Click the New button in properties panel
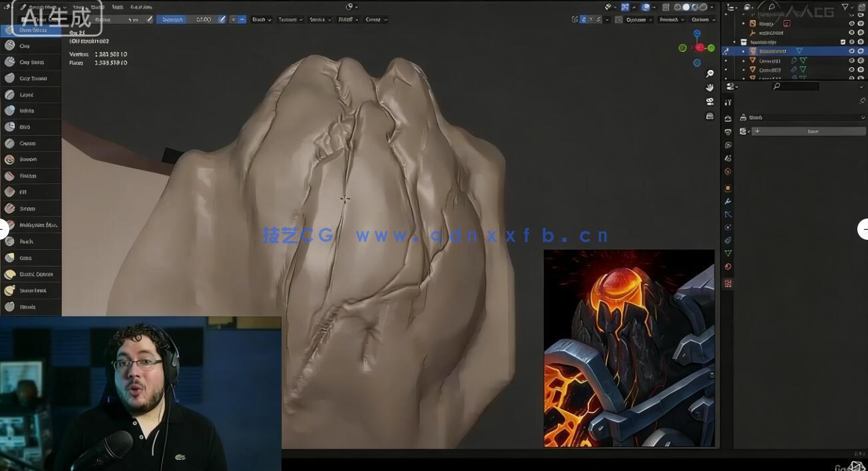Viewport: 868px width, 471px height. coord(812,131)
